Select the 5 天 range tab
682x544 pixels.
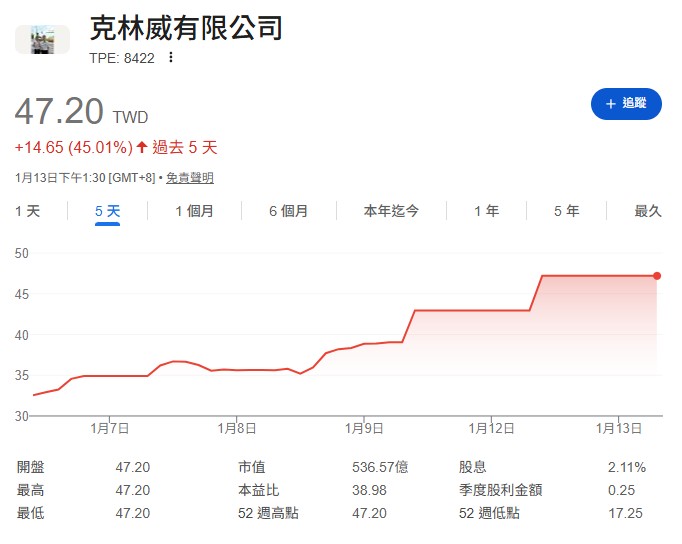tap(107, 211)
